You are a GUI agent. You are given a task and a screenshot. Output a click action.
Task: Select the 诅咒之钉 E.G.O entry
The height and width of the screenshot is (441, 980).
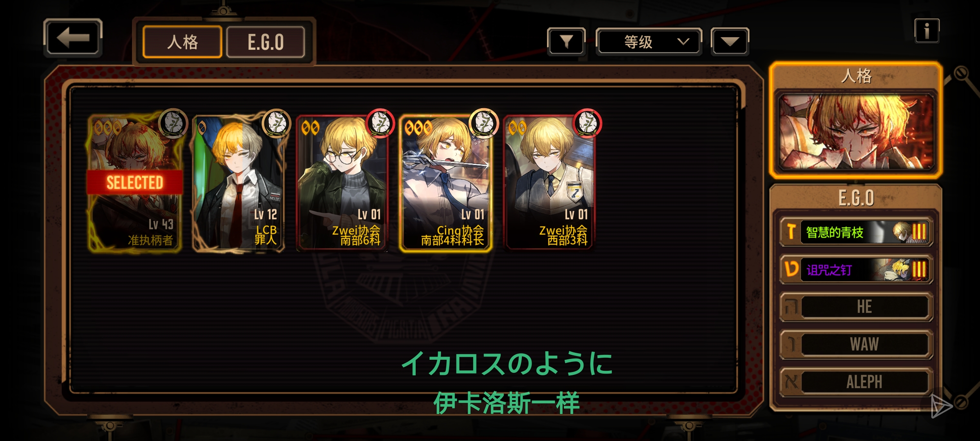pos(856,269)
